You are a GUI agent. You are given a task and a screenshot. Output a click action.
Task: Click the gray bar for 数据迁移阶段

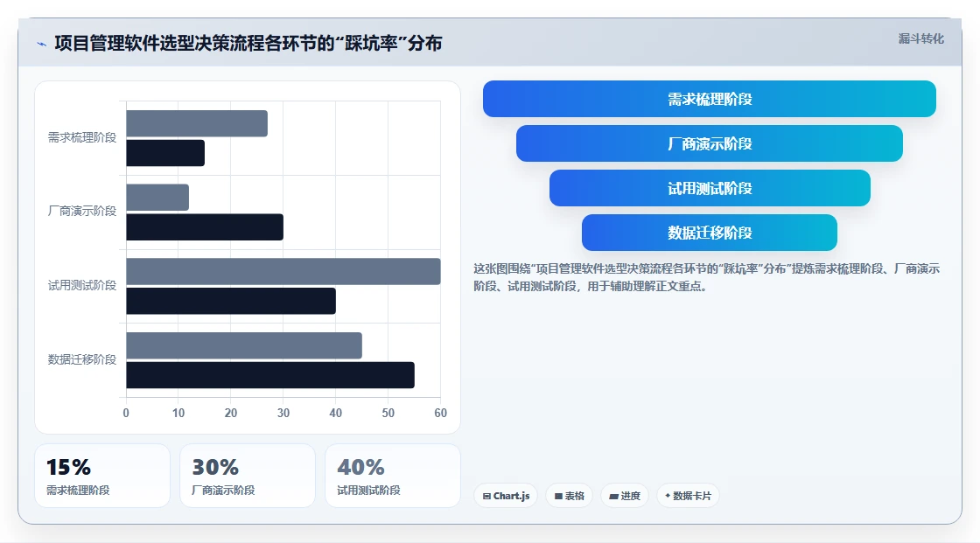tap(244, 345)
